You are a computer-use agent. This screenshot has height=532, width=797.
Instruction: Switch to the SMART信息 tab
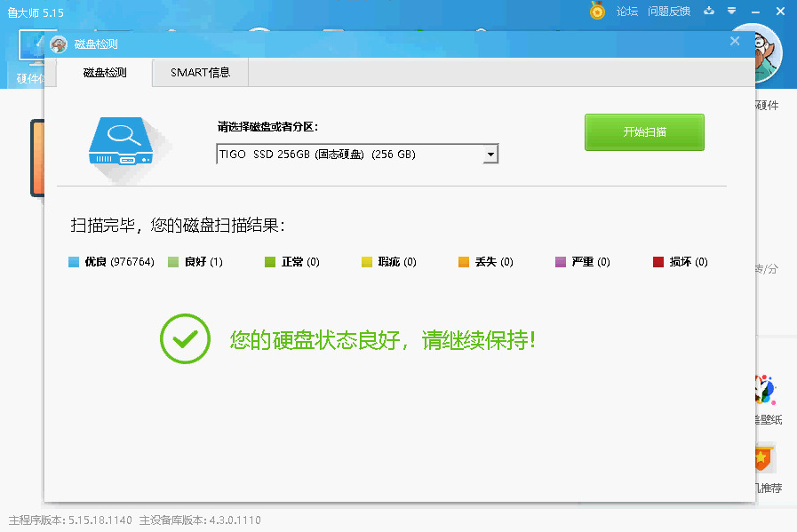[199, 73]
